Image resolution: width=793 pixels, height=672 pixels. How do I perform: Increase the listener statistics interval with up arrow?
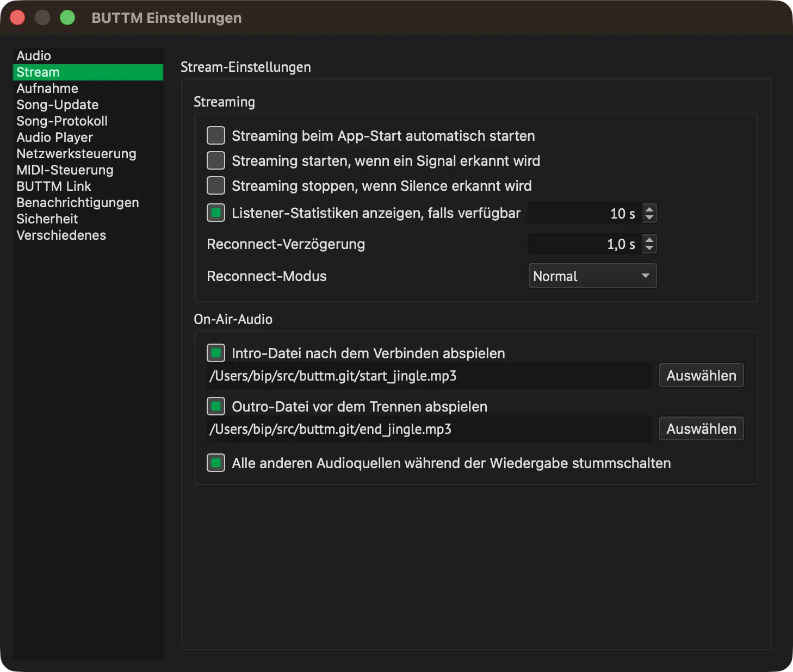(x=649, y=209)
